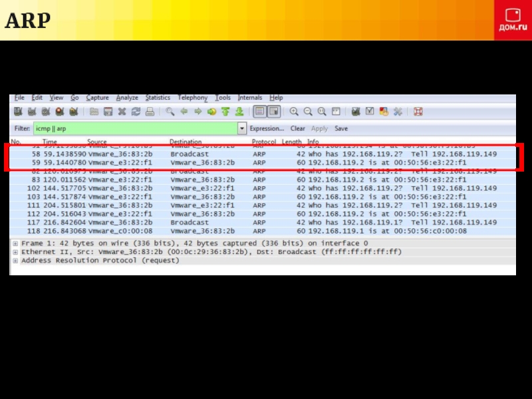Start a new live capture
532x399 pixels.
point(46,112)
